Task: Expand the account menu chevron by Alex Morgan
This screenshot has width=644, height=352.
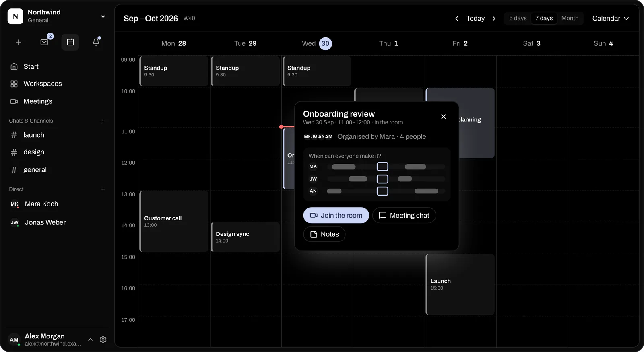Action: (91, 340)
